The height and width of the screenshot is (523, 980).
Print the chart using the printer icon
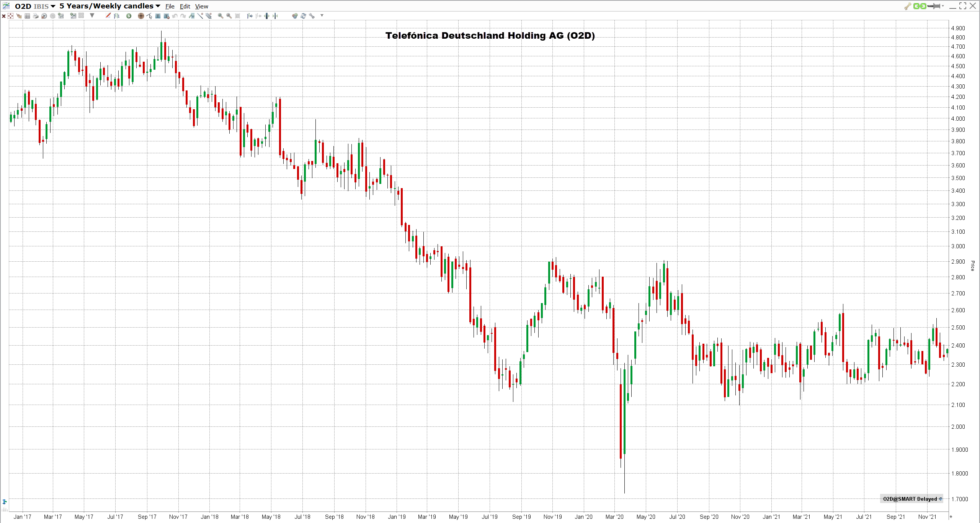click(36, 16)
